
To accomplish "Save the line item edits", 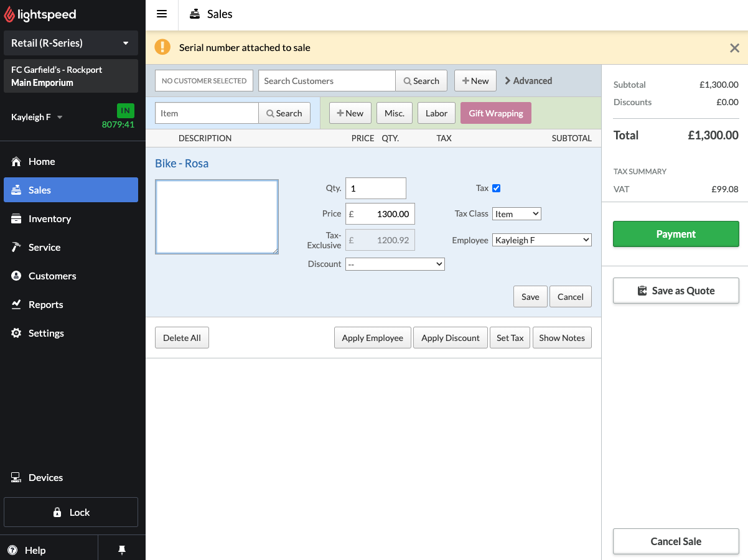I will [x=530, y=297].
